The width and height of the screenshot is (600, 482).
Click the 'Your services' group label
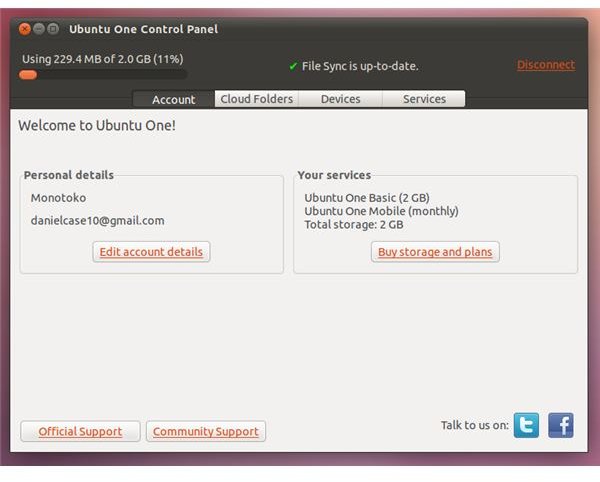[334, 175]
